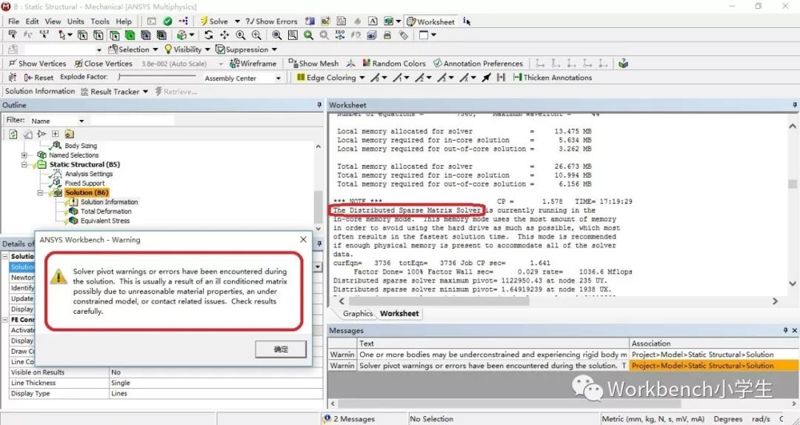800x425 pixels.
Task: Select the green Face selection filter icon
Action: coord(130,35)
